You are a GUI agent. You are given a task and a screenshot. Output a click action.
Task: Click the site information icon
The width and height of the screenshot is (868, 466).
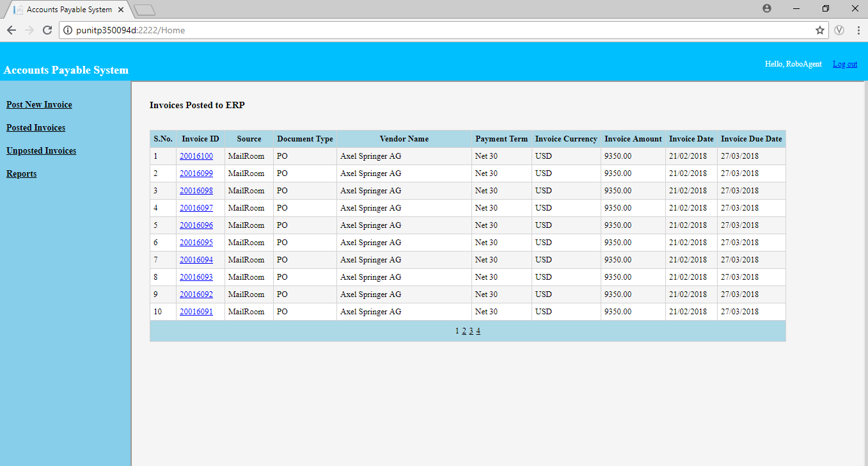point(68,30)
